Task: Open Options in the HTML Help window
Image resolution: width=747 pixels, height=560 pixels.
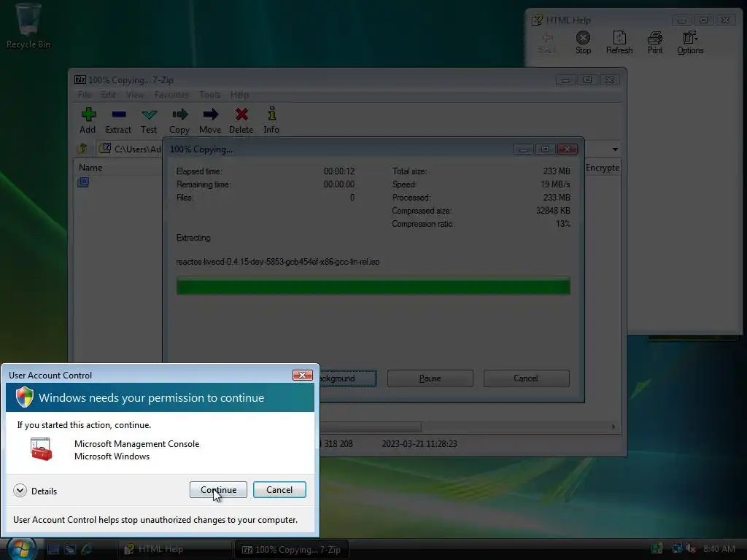Action: tap(690, 42)
